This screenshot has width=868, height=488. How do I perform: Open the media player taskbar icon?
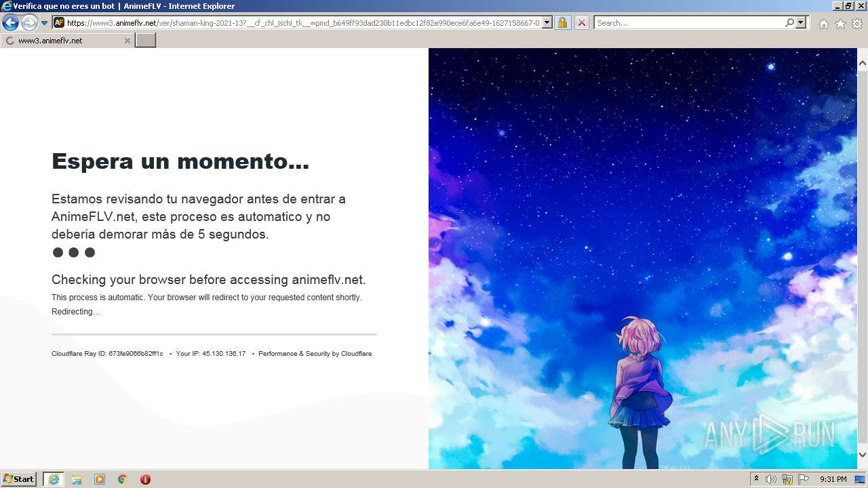tap(100, 479)
